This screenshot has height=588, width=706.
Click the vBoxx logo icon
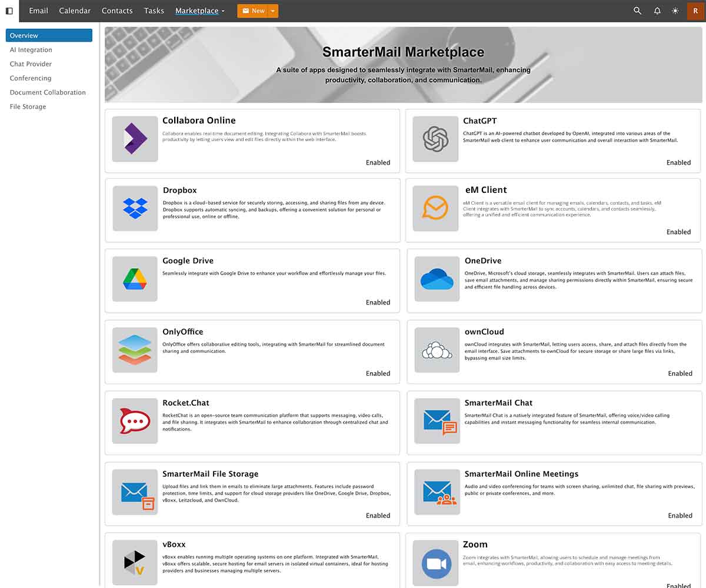point(135,563)
